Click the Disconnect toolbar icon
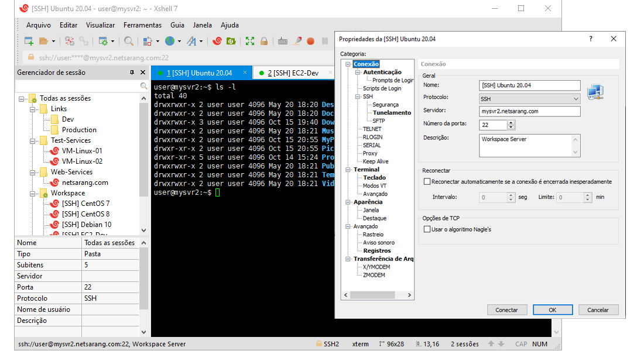This screenshot has height=351, width=644. click(70, 41)
